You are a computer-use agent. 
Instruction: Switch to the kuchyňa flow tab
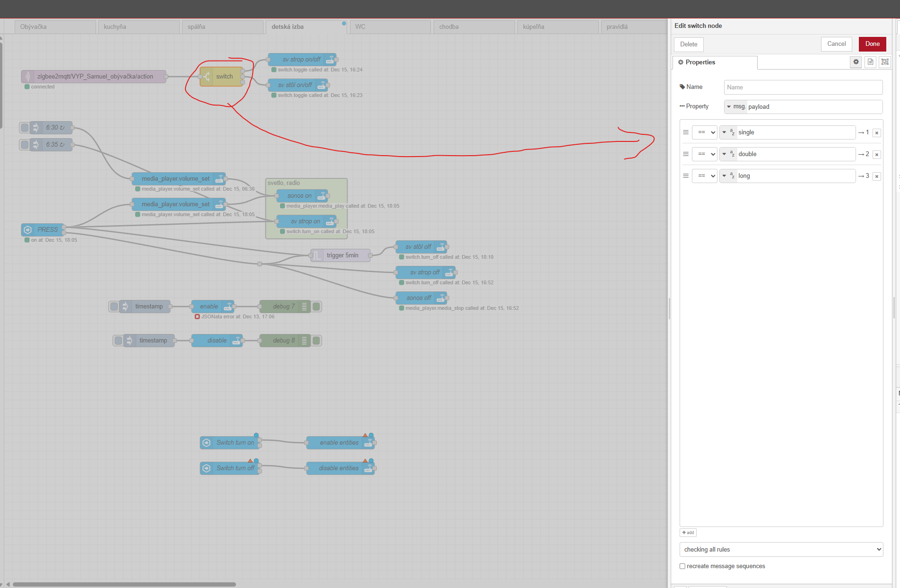138,27
